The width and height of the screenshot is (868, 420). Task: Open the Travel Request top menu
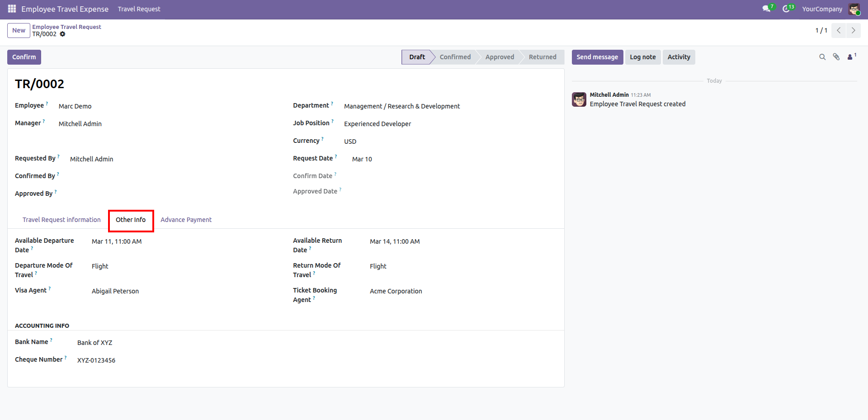pos(139,9)
